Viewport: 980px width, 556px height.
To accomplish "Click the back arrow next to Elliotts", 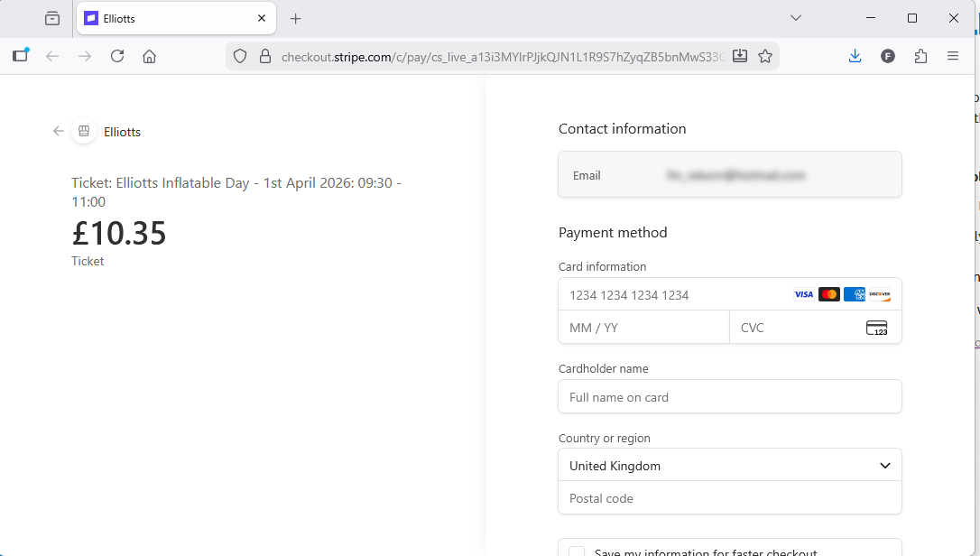I will [59, 131].
